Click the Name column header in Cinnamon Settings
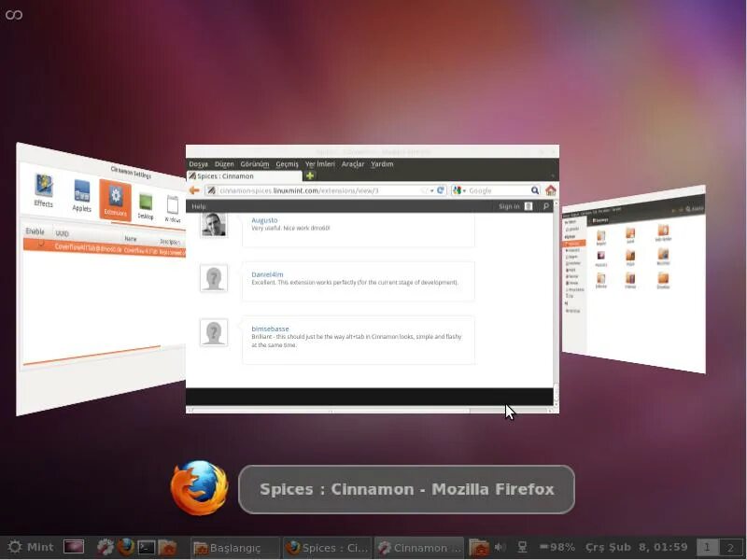This screenshot has width=747, height=560. click(x=131, y=239)
